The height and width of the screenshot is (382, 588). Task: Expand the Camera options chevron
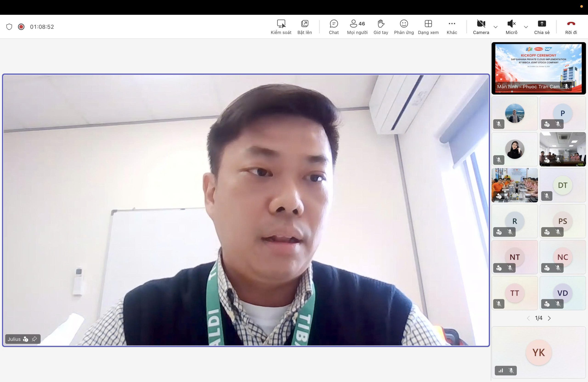(x=495, y=27)
